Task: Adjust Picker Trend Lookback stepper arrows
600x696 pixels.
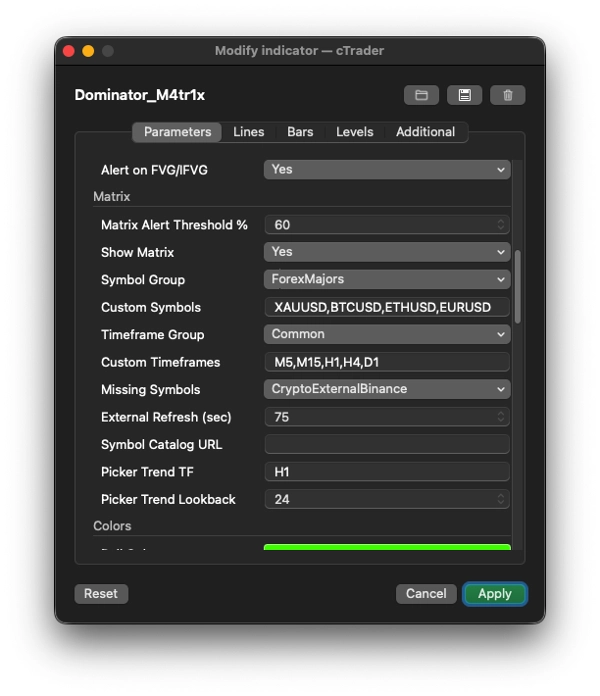Action: pyautogui.click(x=501, y=499)
